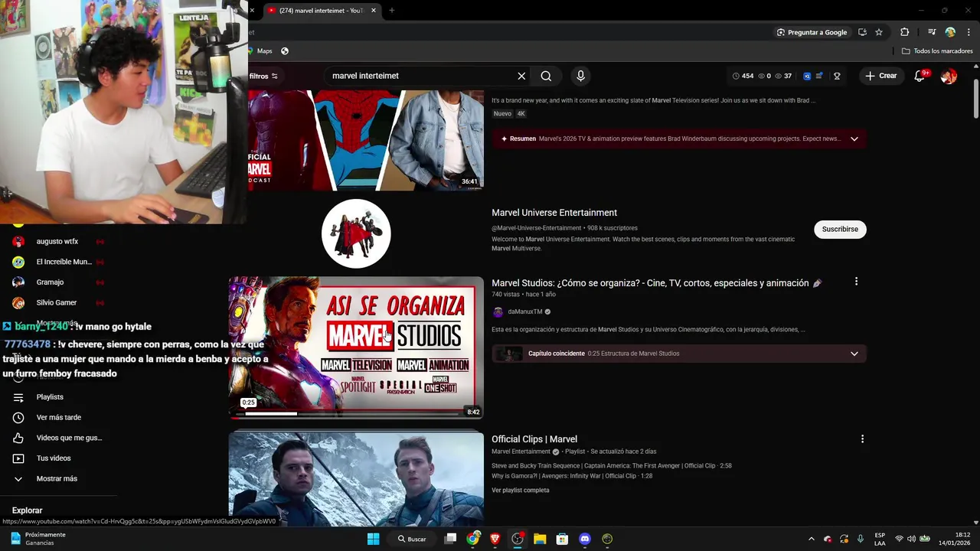Open vidIQ list icon beside IQ logo
Screen dimensions: 980x551
[819, 76]
